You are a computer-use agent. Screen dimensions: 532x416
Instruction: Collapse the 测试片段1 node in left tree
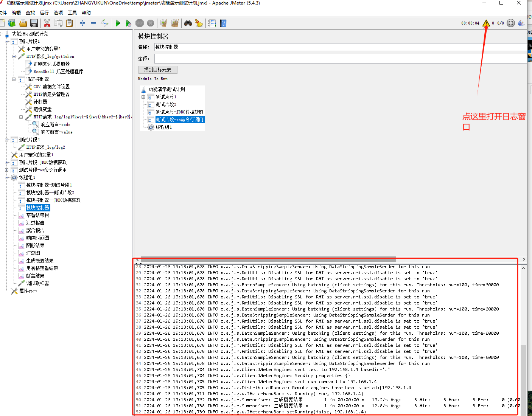coord(6,41)
